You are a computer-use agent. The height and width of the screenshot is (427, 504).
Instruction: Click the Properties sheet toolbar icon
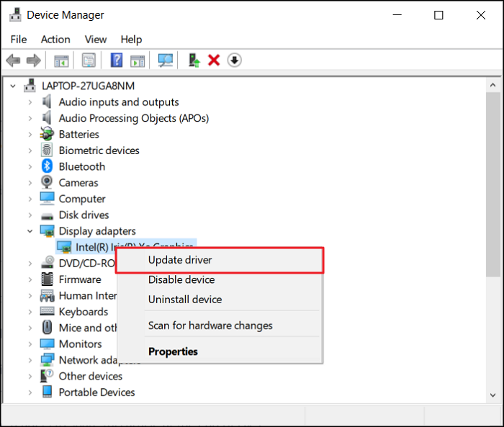point(89,60)
